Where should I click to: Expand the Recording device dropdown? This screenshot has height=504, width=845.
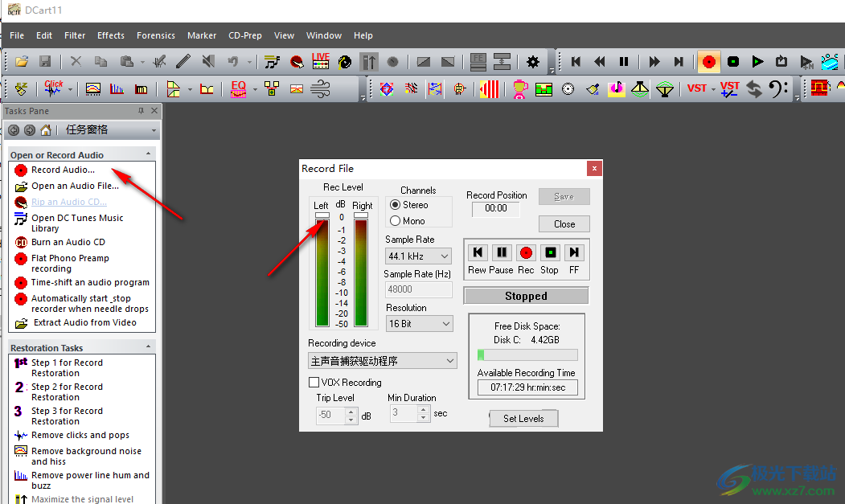383,361
